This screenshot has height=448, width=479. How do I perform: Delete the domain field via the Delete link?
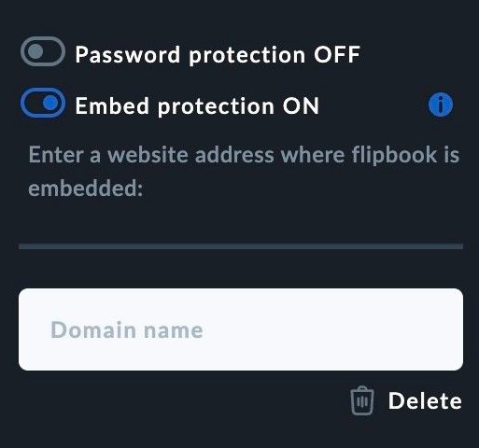425,400
